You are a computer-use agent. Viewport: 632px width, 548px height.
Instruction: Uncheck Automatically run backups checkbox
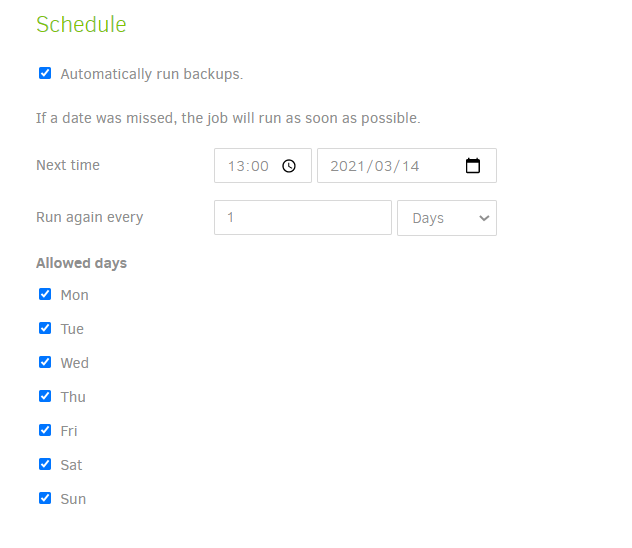[x=45, y=73]
